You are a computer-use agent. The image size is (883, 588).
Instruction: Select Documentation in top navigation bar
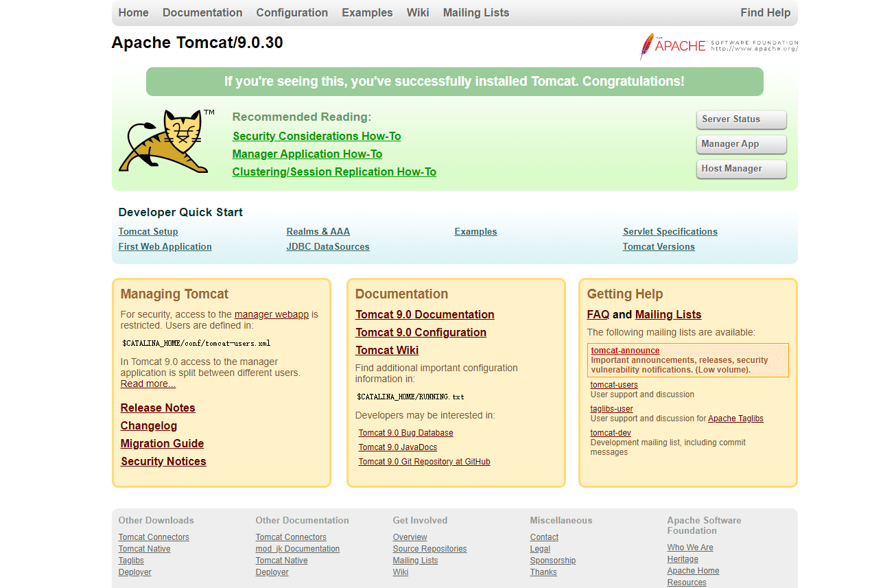coord(202,13)
